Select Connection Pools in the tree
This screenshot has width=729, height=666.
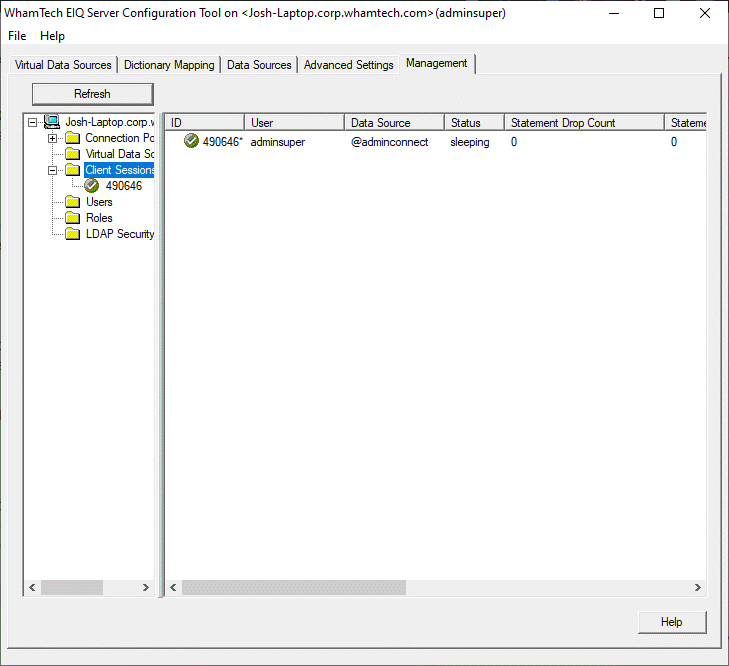(x=119, y=138)
